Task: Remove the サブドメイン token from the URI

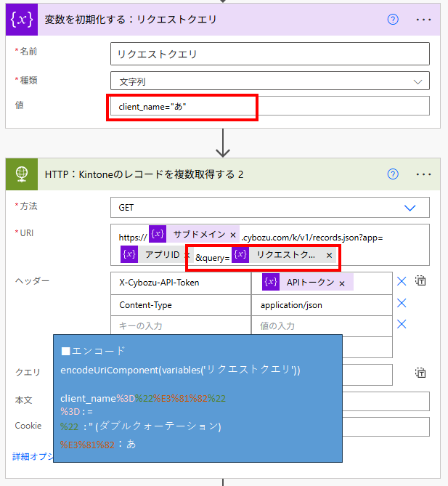Action: [233, 235]
